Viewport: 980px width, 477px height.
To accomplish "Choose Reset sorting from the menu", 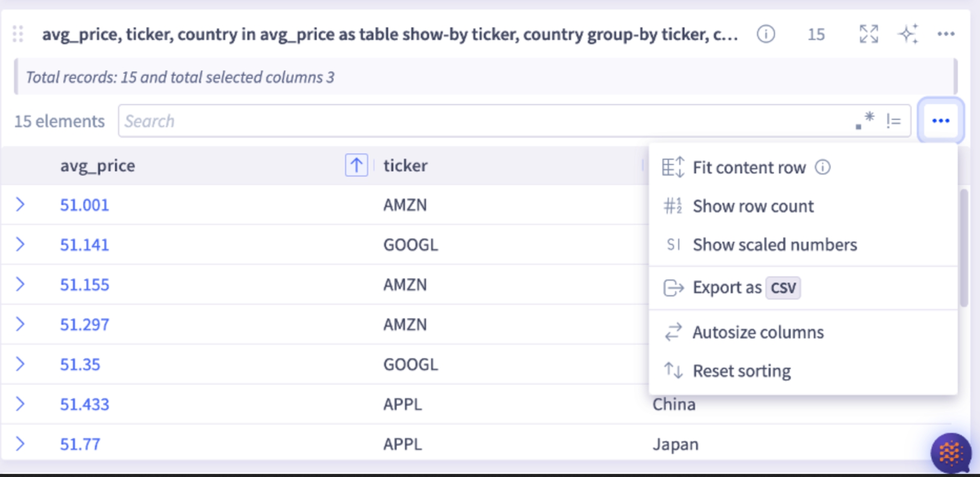I will pos(741,370).
